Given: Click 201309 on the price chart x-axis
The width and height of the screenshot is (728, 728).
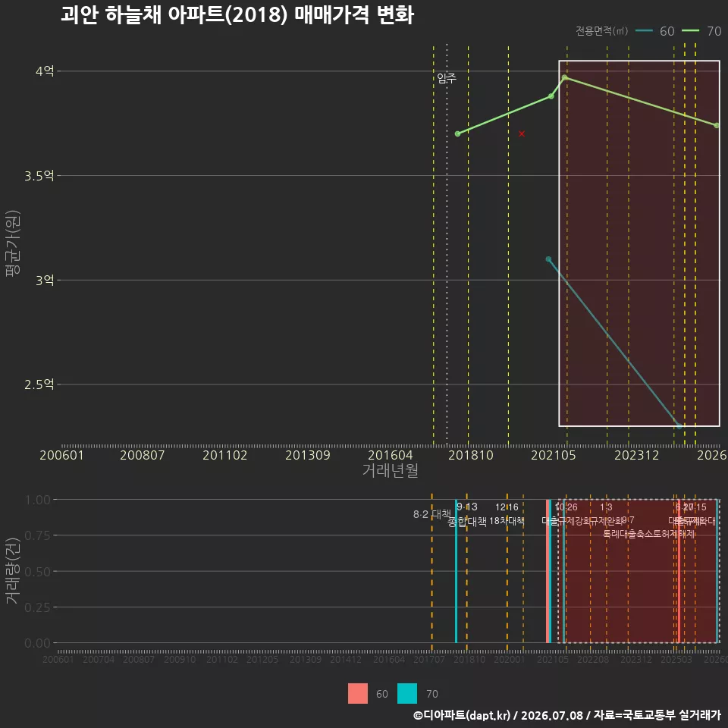Looking at the screenshot, I should pos(308,455).
